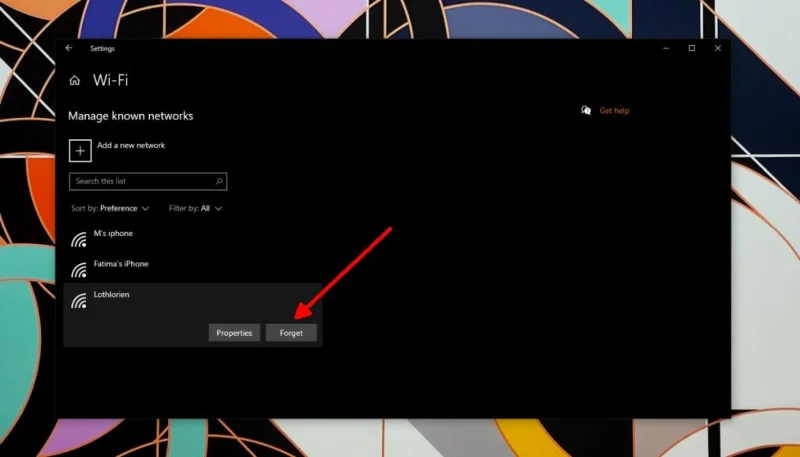800x457 pixels.
Task: Click the plus icon to add network
Action: coord(80,150)
